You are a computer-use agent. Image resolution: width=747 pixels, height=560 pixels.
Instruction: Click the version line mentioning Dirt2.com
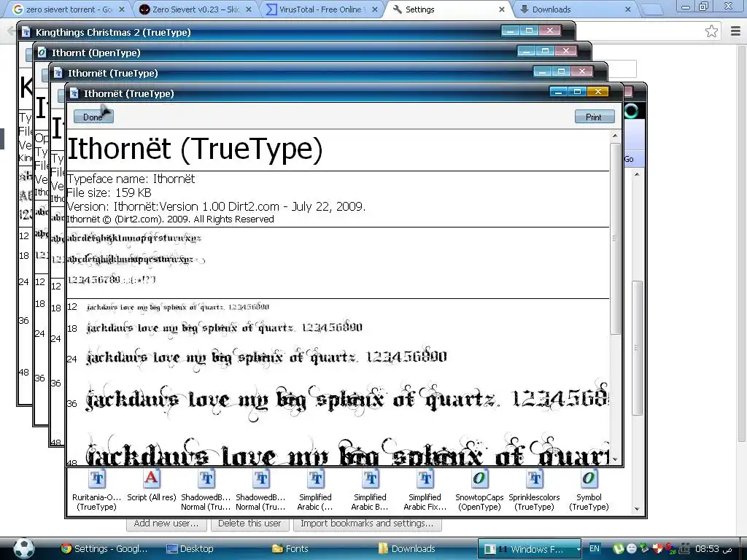tap(216, 206)
